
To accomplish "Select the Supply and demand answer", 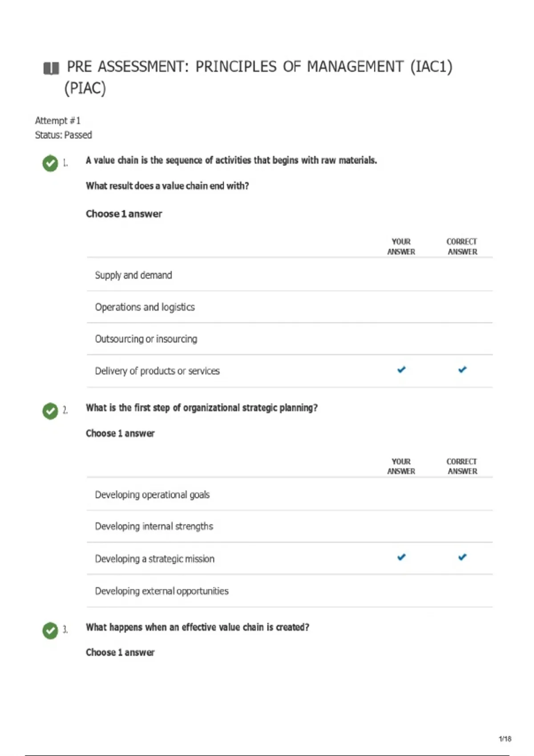I will [290, 275].
